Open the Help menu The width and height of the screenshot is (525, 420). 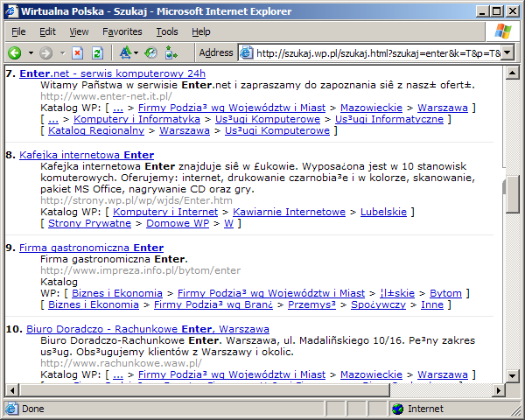[x=201, y=31]
